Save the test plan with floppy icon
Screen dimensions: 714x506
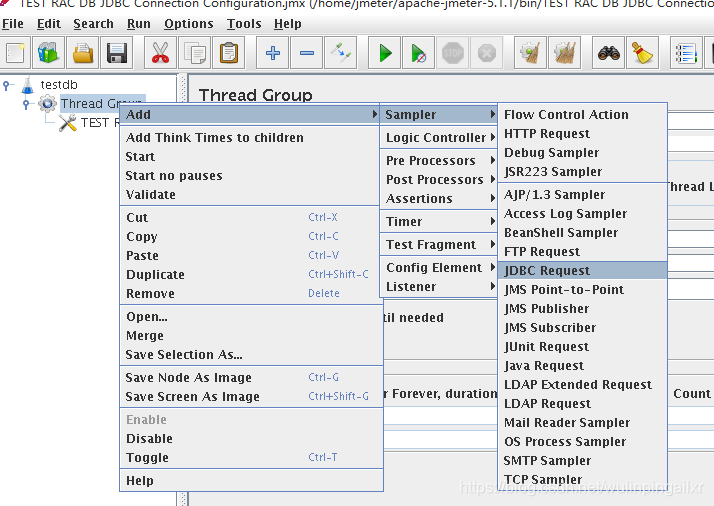[x=117, y=53]
